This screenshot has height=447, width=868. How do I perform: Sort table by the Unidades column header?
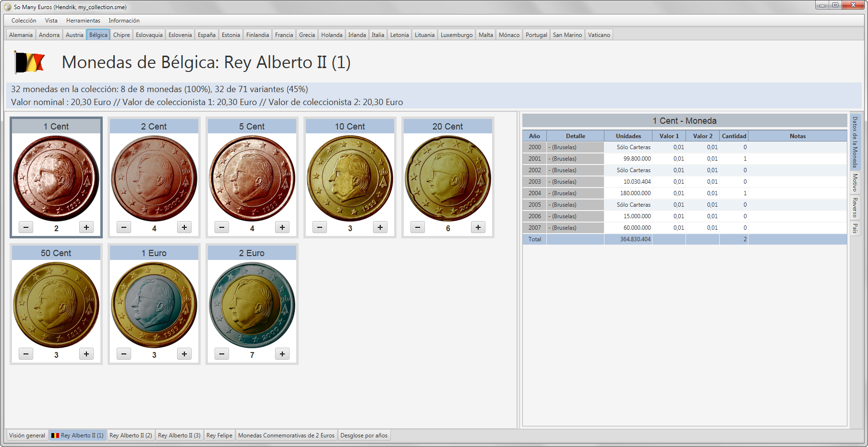pyautogui.click(x=628, y=136)
